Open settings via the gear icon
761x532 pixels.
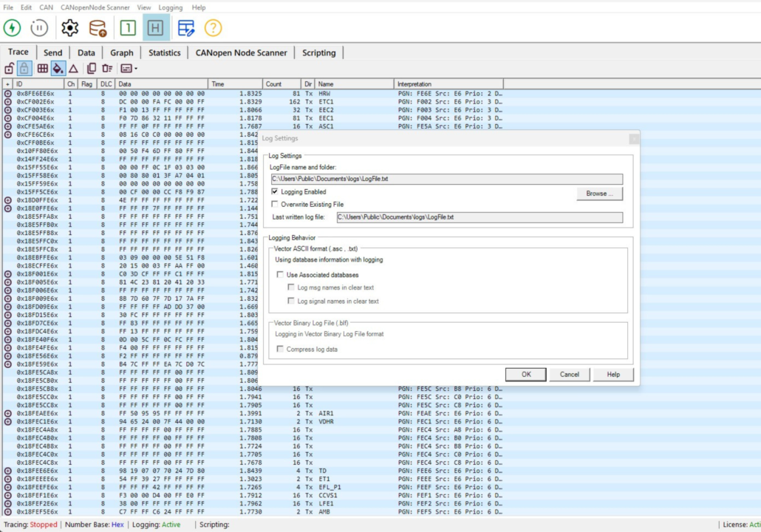click(69, 28)
